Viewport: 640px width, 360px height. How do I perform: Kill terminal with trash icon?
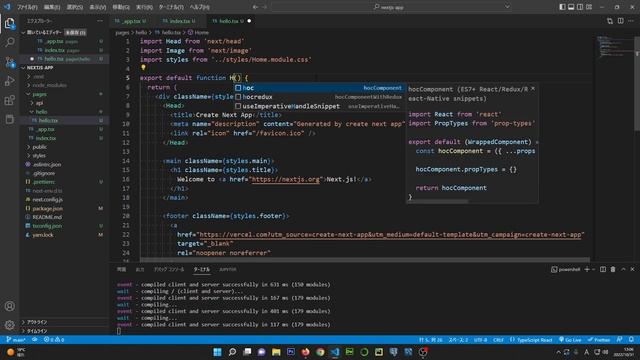coord(613,269)
